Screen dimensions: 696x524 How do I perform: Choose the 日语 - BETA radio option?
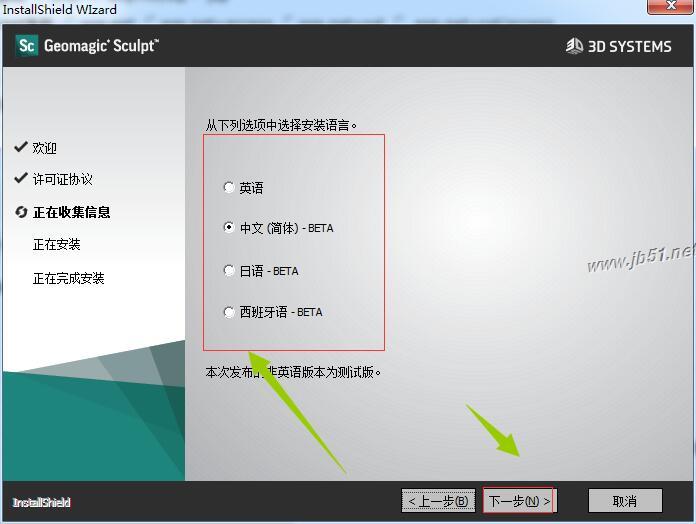coord(229,270)
